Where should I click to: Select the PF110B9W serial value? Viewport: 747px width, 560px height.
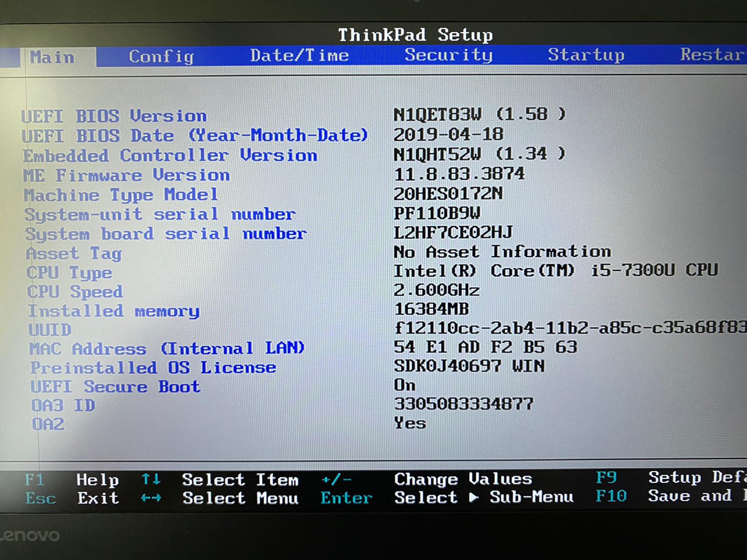437,213
